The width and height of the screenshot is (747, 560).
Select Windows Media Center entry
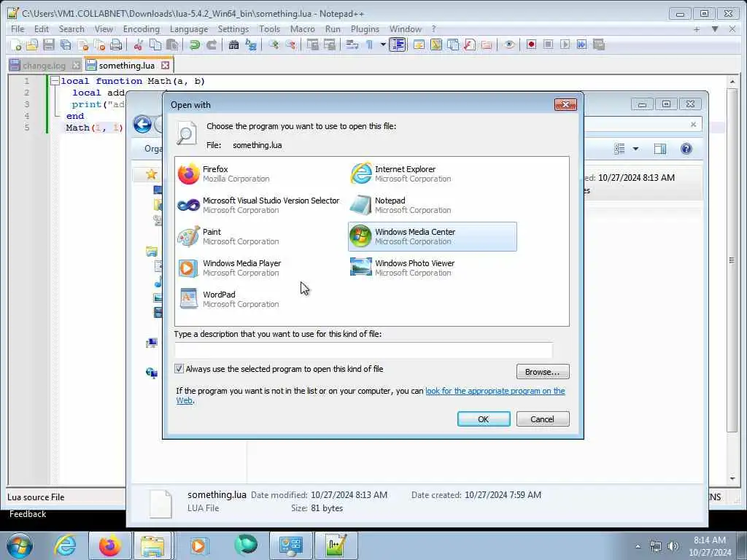[x=433, y=237]
